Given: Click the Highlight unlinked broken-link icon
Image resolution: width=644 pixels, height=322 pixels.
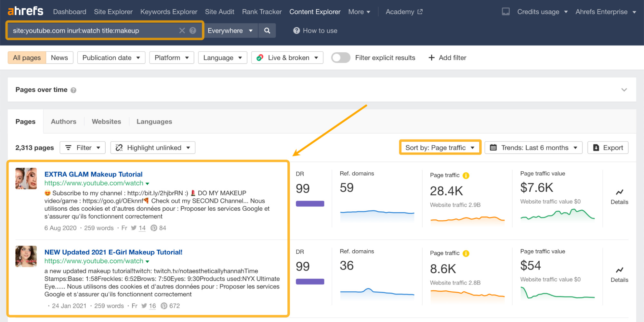Looking at the screenshot, I should click(119, 147).
